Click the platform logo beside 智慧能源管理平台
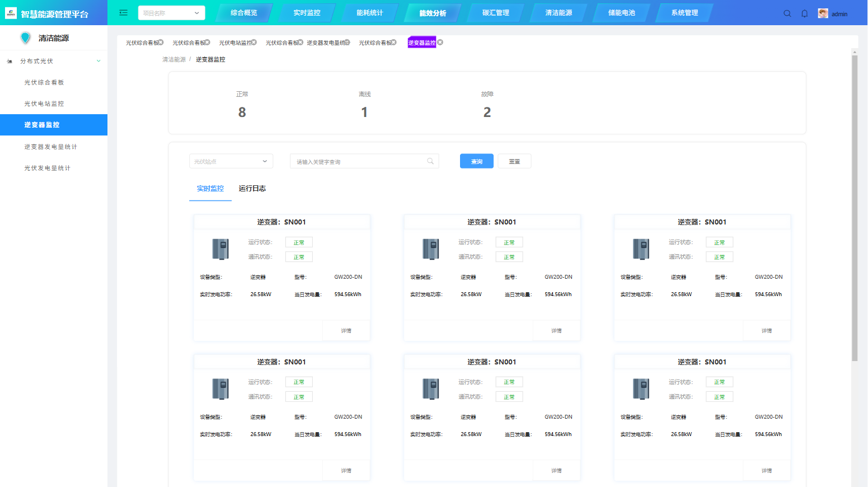Image resolution: width=868 pixels, height=487 pixels. (11, 13)
